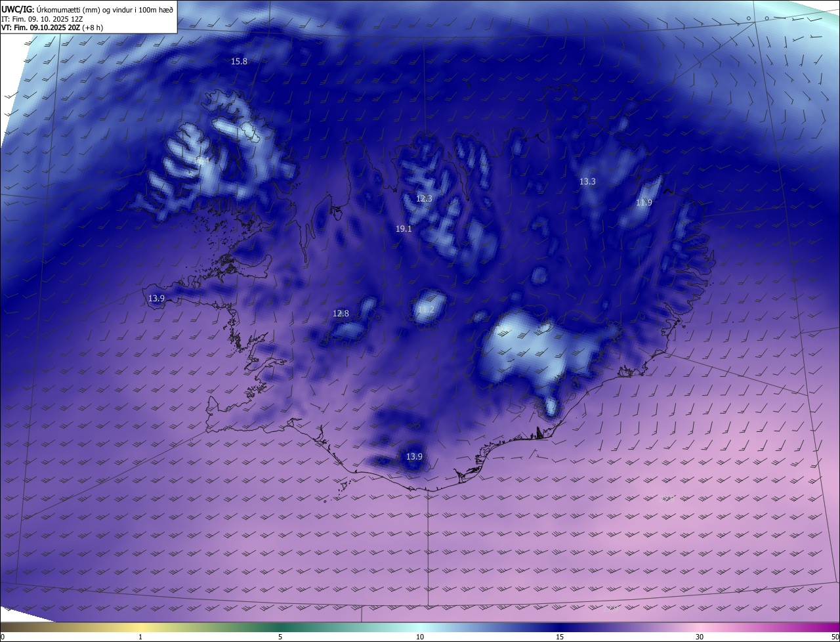
Task: Click the 50 tick on the color scale
Action: (x=835, y=637)
